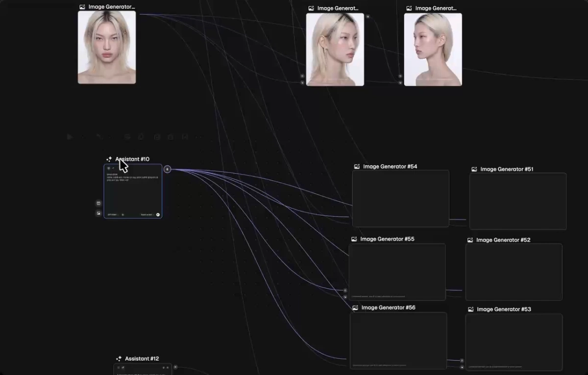Select the Assistant #12 node title
Image resolution: width=588 pixels, height=375 pixels.
[x=142, y=359]
